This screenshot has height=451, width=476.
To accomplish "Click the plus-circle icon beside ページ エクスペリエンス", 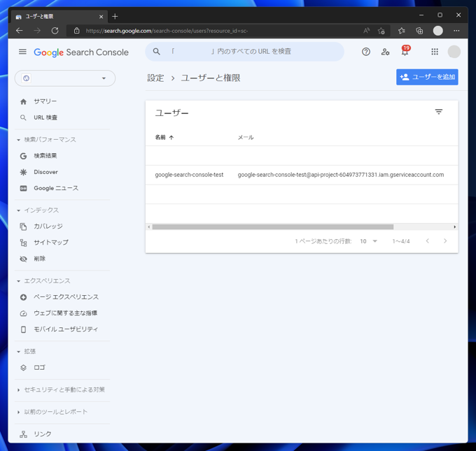I will click(x=23, y=297).
